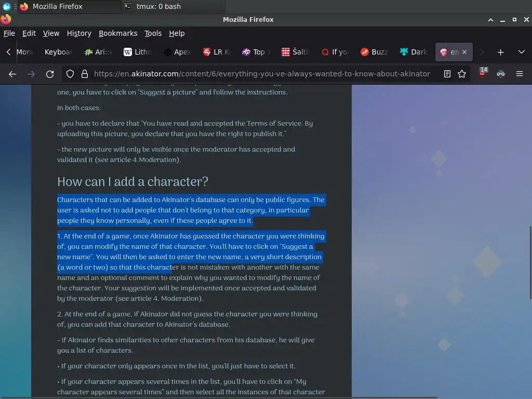Screen dimensions: 532x399
Task: Switch to the Buzz tab
Action: click(375, 52)
